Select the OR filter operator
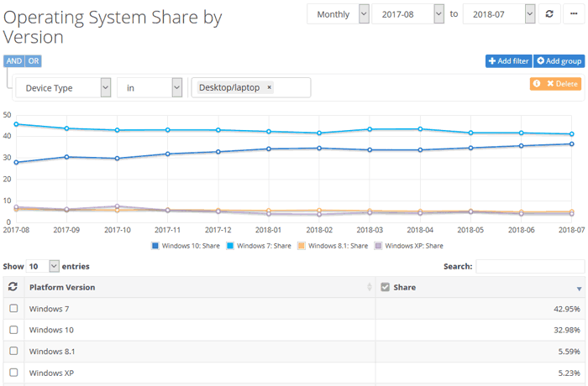588x386 pixels. pos(34,61)
